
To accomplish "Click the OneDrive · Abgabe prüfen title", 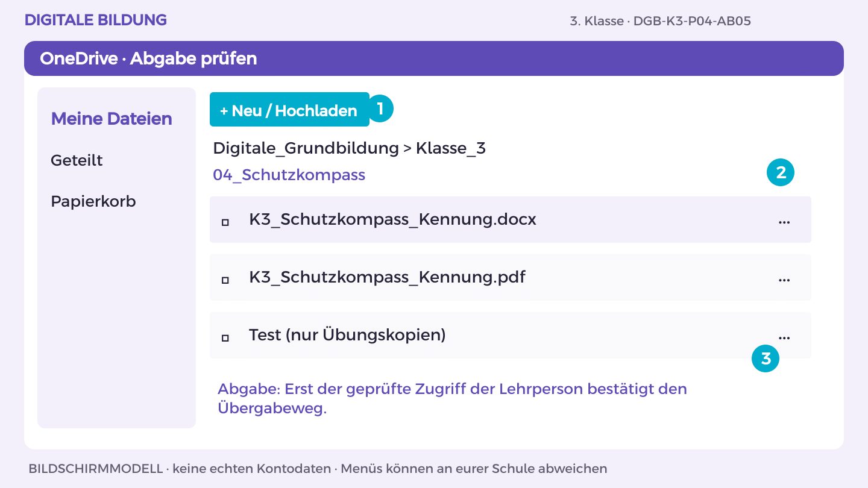I will (148, 58).
